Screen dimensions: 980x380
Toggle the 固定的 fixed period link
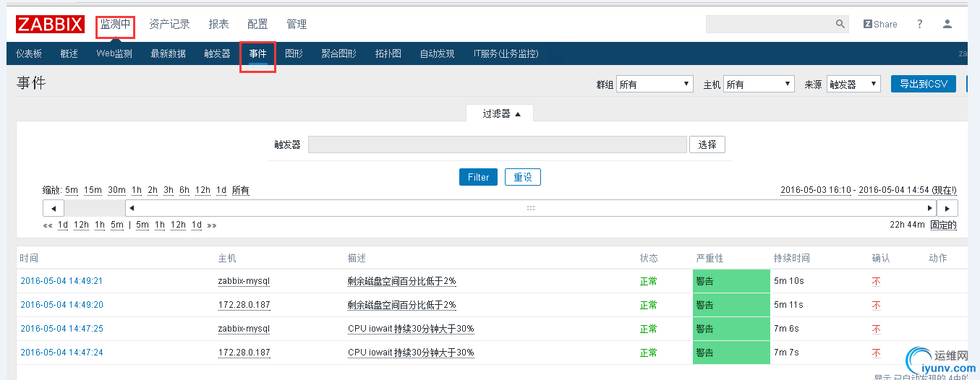click(x=943, y=225)
